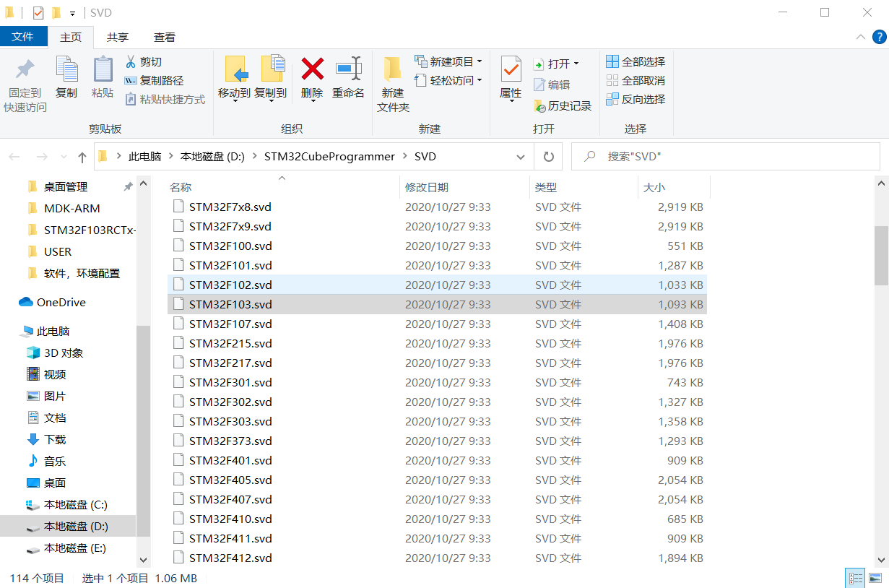Image resolution: width=889 pixels, height=588 pixels.
Task: Click Select all (全部选择)
Action: [636, 61]
